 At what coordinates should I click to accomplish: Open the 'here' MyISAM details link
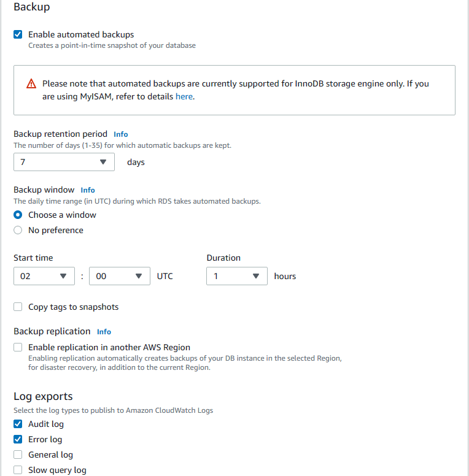click(184, 96)
